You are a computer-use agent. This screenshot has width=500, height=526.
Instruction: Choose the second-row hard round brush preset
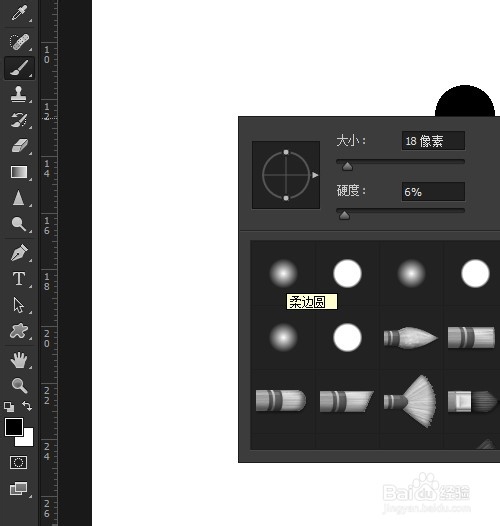[x=347, y=337]
